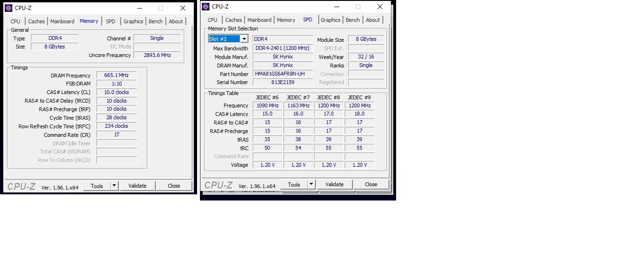The image size is (644, 267).
Task: Open Mainboard tab in right window
Action: click(x=259, y=20)
